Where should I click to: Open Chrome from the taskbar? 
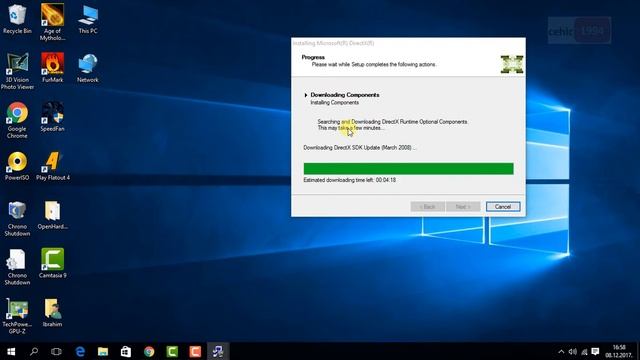pos(149,351)
